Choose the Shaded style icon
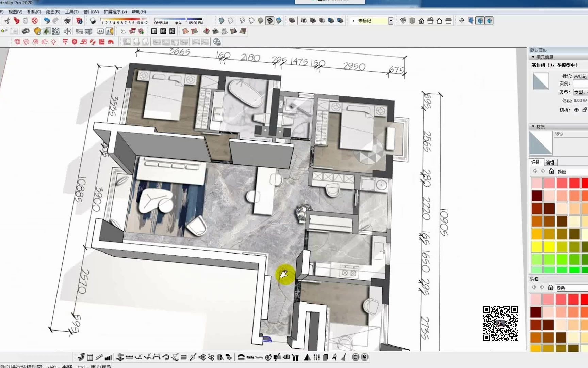 (261, 21)
